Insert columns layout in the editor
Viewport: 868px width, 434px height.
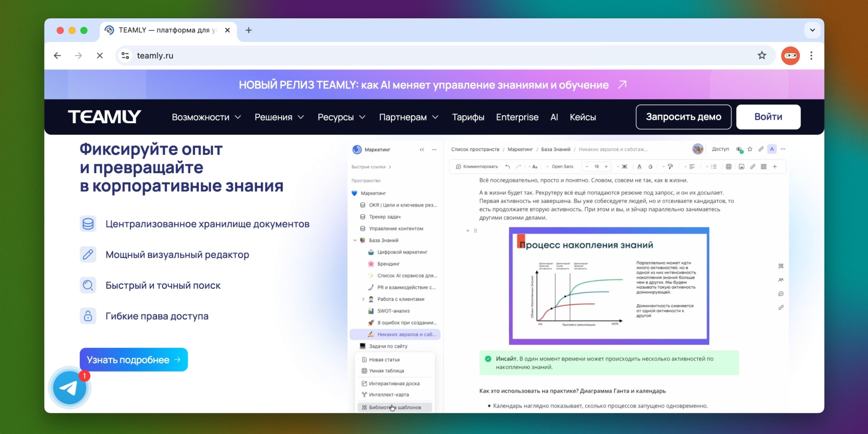point(764,166)
